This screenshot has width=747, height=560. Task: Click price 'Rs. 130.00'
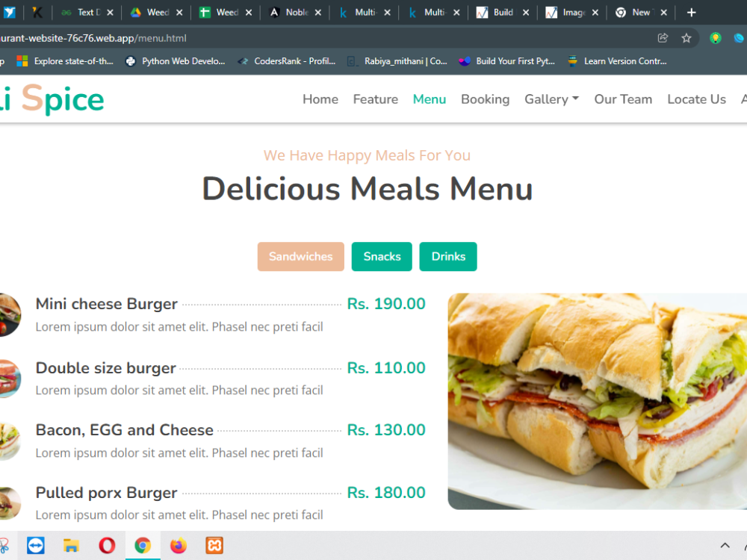click(386, 430)
